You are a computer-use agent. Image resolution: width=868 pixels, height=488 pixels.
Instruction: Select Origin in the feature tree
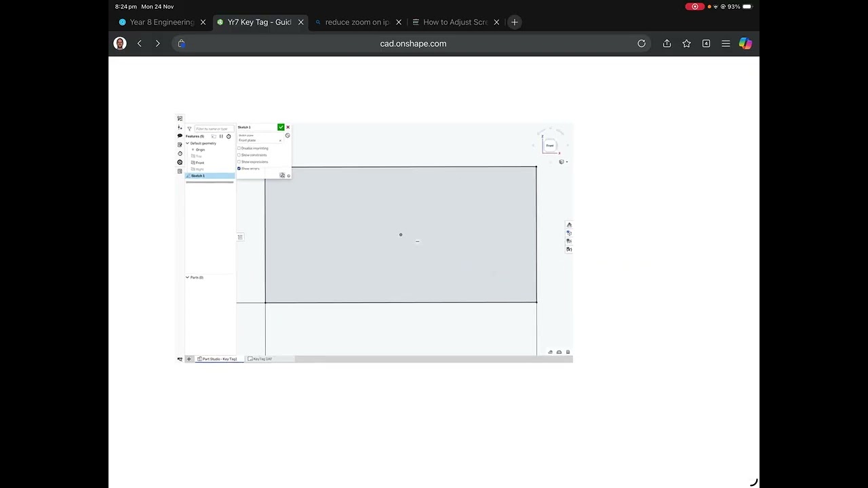point(199,150)
